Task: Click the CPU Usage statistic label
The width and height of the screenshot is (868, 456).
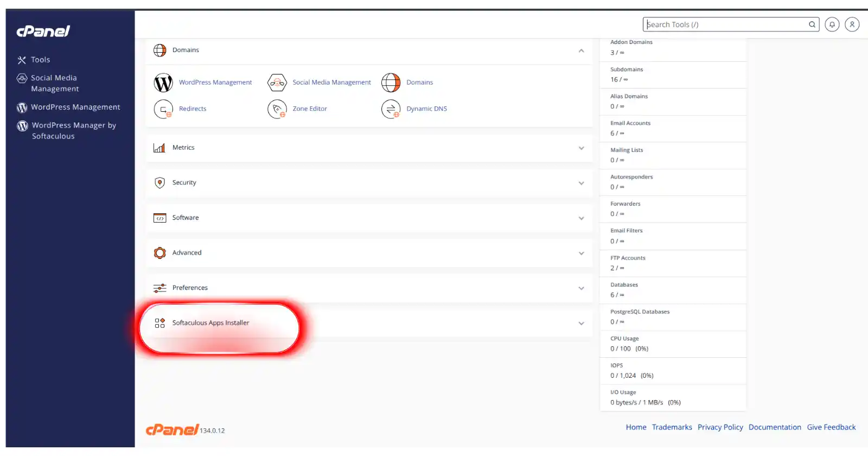Action: tap(624, 339)
